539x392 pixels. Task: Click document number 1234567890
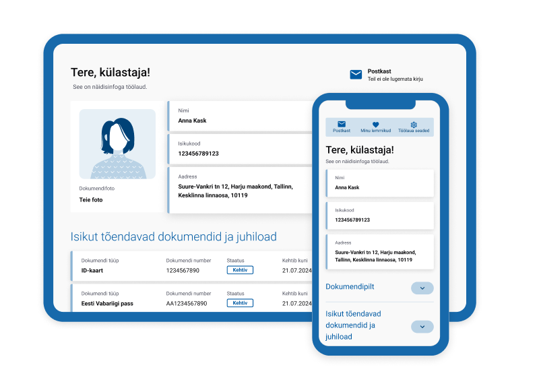click(x=183, y=270)
